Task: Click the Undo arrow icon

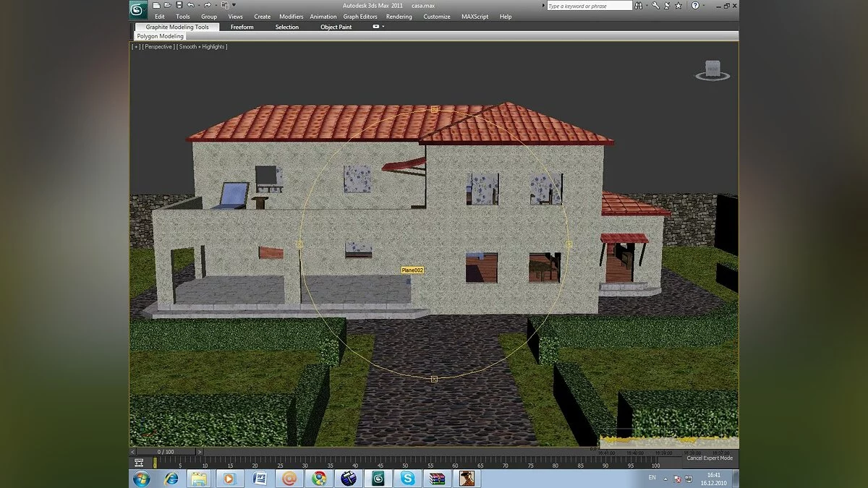Action: [x=190, y=6]
